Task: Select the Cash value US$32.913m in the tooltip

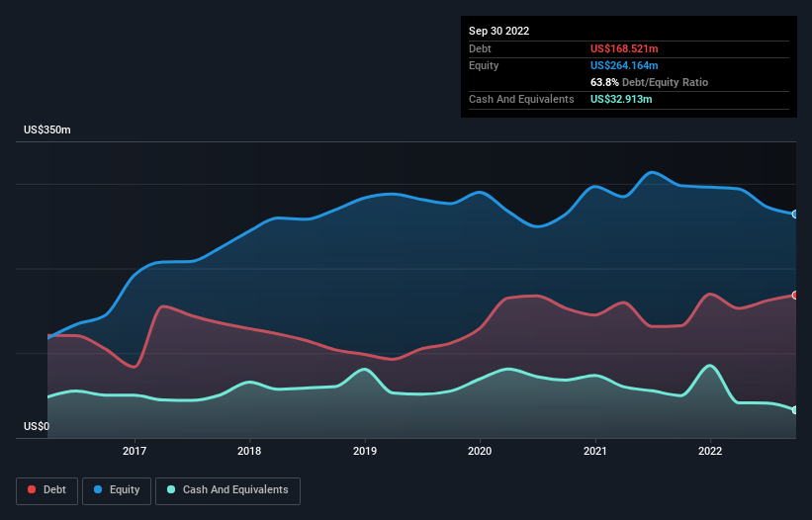Action: pos(621,99)
